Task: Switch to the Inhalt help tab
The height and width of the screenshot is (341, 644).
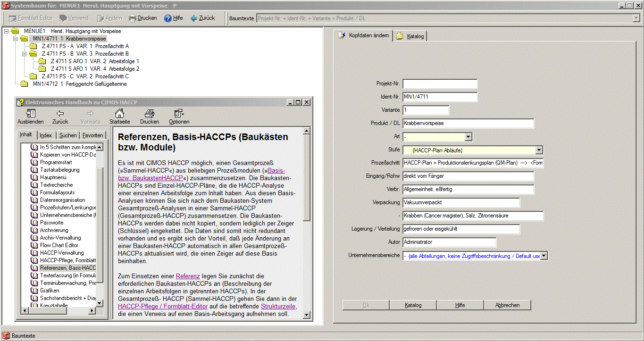Action: [26, 135]
